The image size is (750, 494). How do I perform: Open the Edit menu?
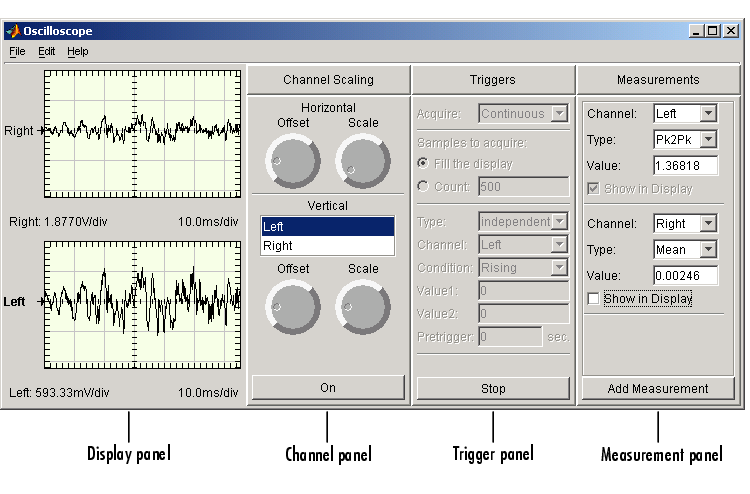[46, 51]
